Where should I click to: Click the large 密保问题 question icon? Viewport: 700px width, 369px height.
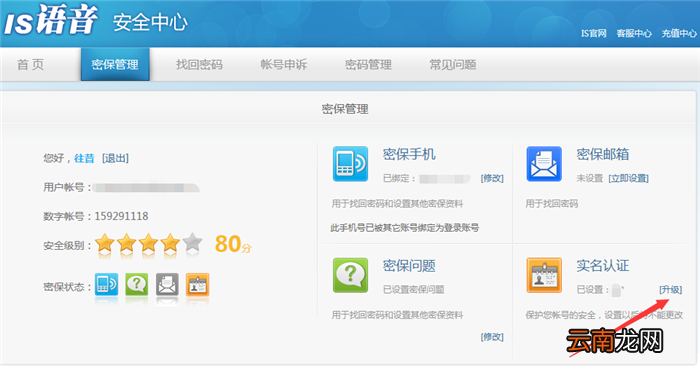point(350,275)
